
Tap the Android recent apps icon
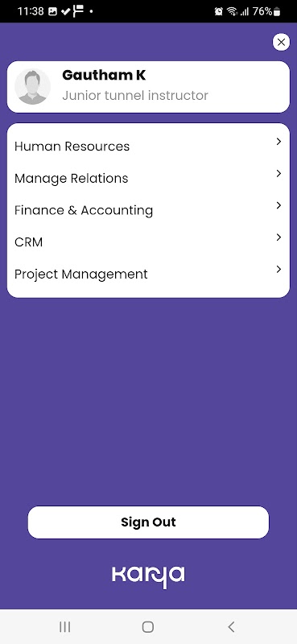click(65, 627)
